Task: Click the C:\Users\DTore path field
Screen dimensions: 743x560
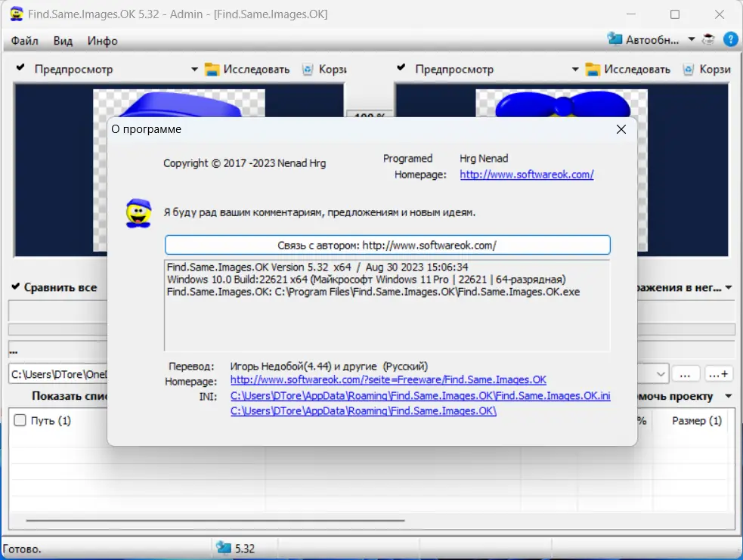Action: (x=58, y=374)
